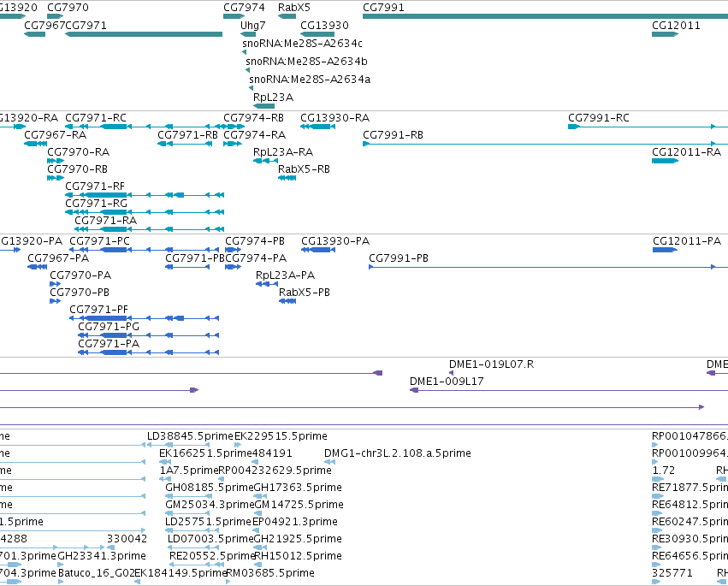The image size is (728, 586).
Task: Click protein CG12011-PA label
Action: [687, 241]
